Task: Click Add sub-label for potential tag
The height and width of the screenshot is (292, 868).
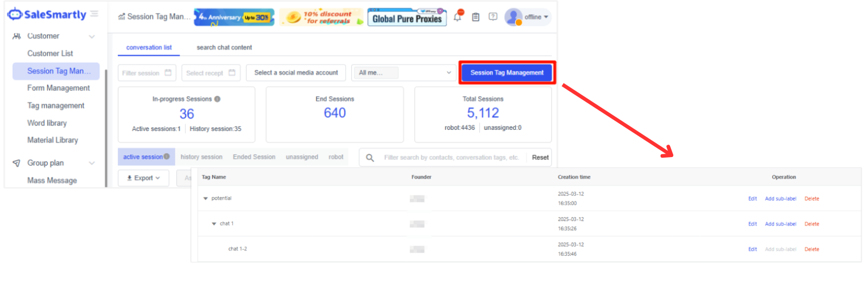Action: (780, 198)
